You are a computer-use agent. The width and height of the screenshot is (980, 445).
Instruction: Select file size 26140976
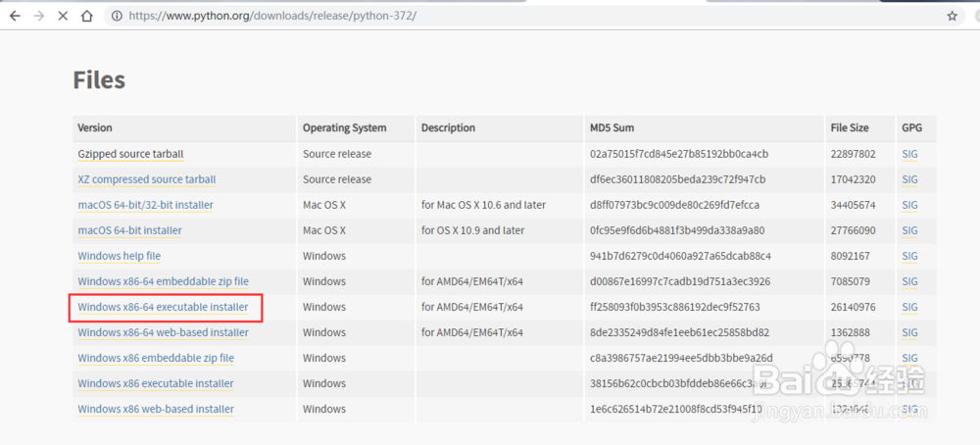click(x=854, y=307)
